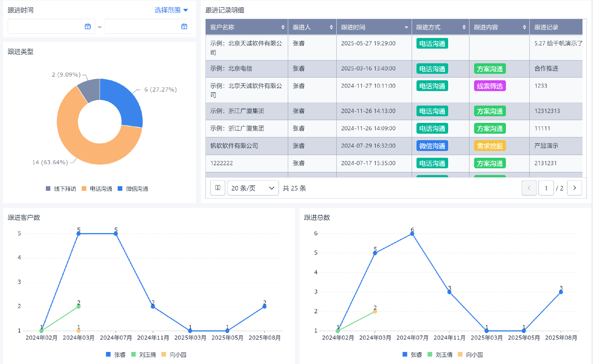Viewport: 593px width, 364px height.
Task: Open the start date calendar icon
Action: [x=88, y=27]
